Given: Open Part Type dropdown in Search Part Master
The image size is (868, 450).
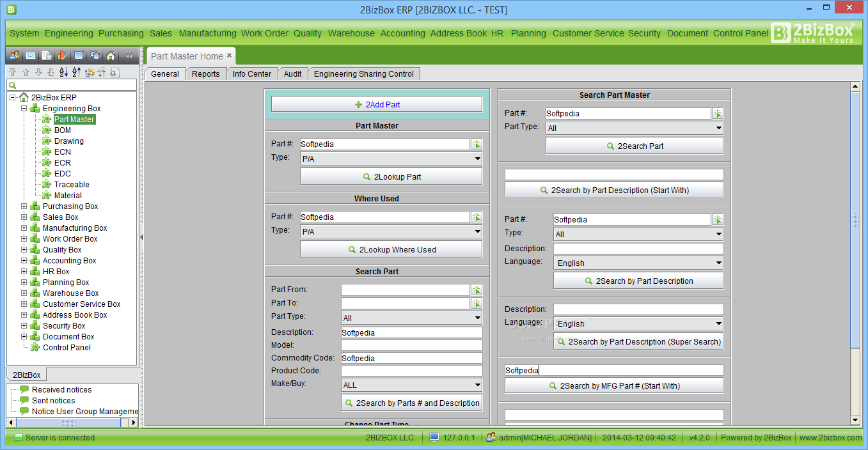Looking at the screenshot, I should pos(635,128).
